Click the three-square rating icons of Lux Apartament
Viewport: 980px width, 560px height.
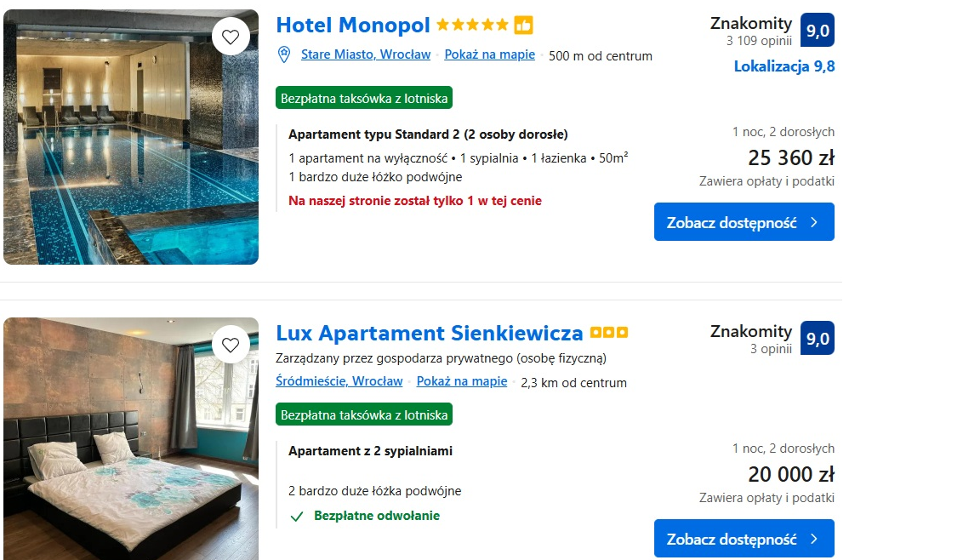(609, 333)
